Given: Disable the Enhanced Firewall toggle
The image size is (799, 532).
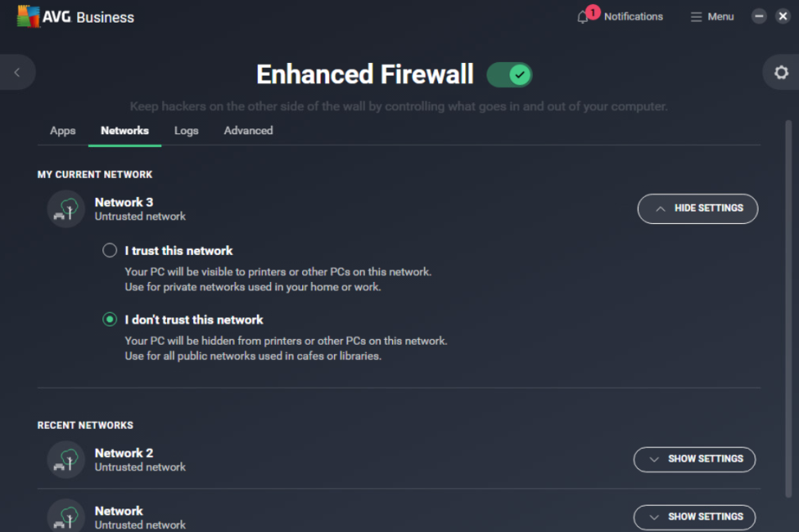Looking at the screenshot, I should pos(509,75).
